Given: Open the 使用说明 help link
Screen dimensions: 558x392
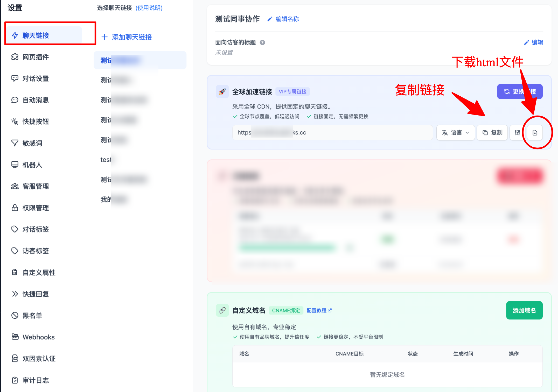Looking at the screenshot, I should click(x=149, y=8).
